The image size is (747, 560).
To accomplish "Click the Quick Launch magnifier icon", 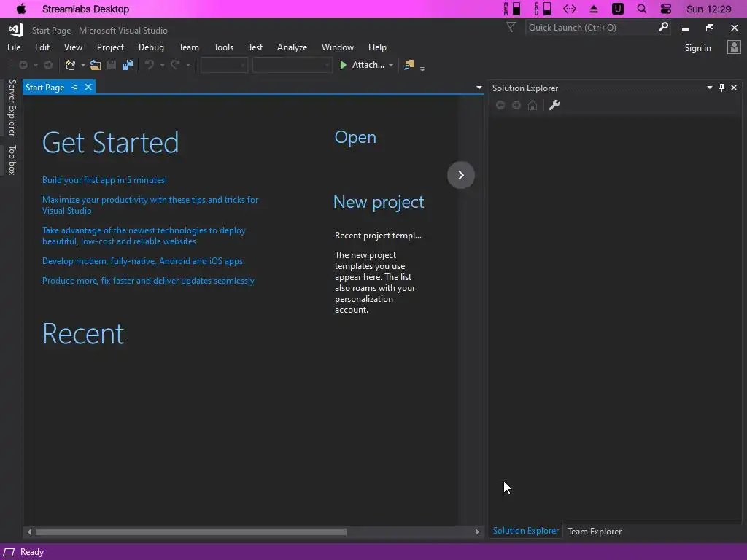I will pos(663,28).
